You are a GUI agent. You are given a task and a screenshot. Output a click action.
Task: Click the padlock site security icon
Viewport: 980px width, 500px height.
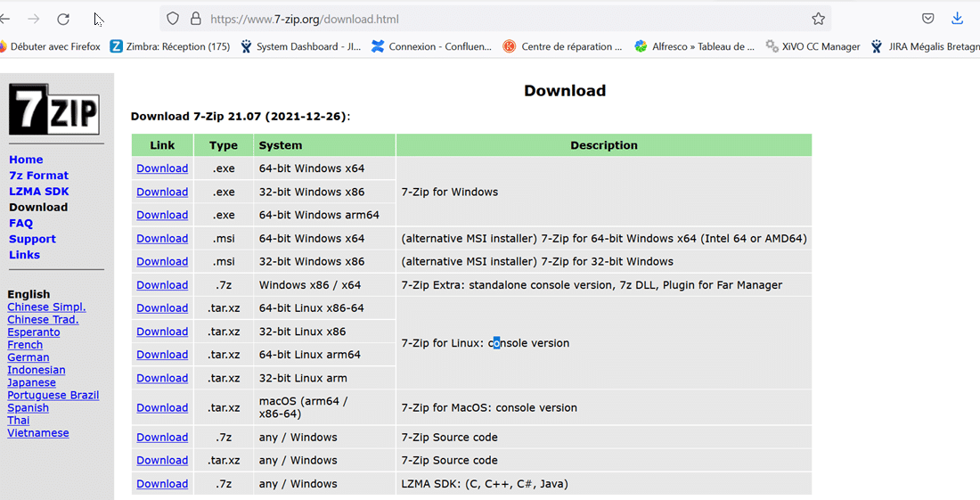pyautogui.click(x=196, y=19)
